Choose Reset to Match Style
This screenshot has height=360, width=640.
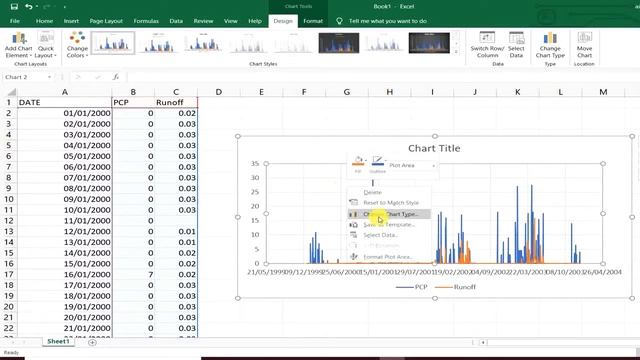pos(389,203)
